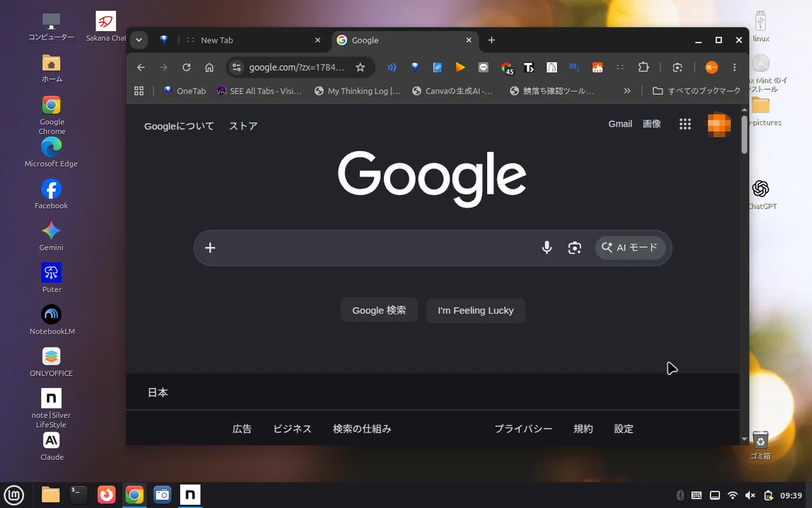Click the address bar URL
This screenshot has width=812, height=508.
click(296, 67)
